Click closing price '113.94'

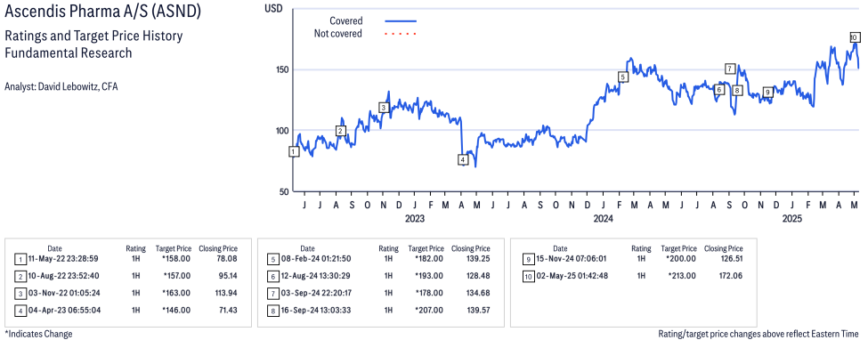(x=226, y=293)
